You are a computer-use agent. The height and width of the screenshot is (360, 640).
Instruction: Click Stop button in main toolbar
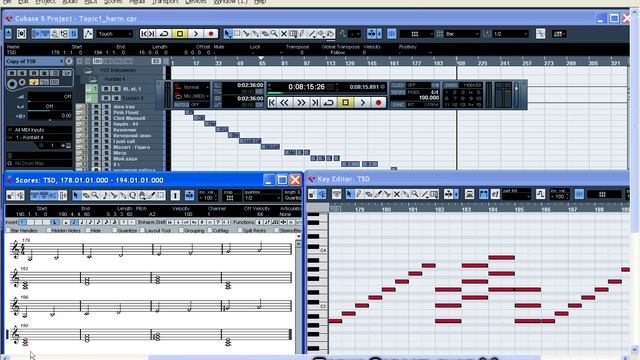180,34
